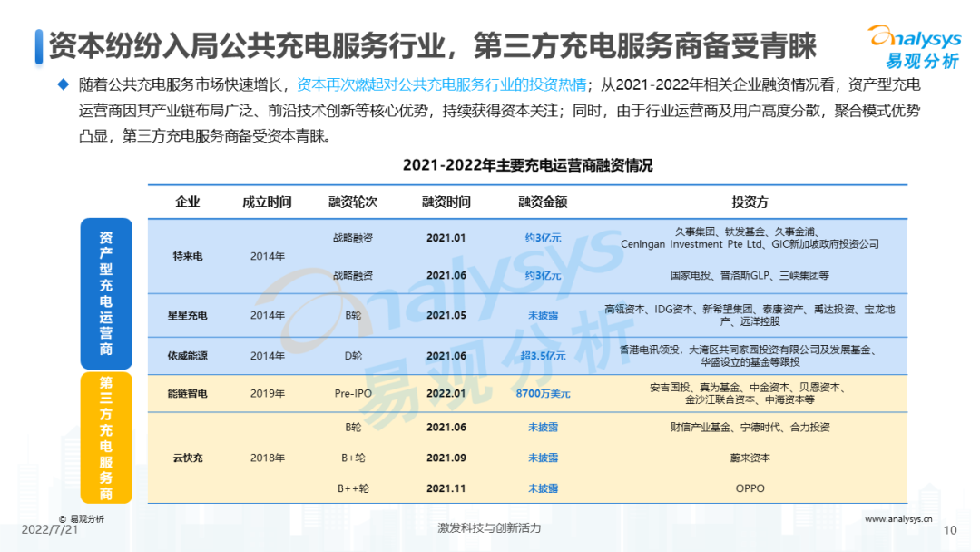The image size is (980, 552).
Task: Click the 8700万美元 amount
Action: click(x=543, y=393)
